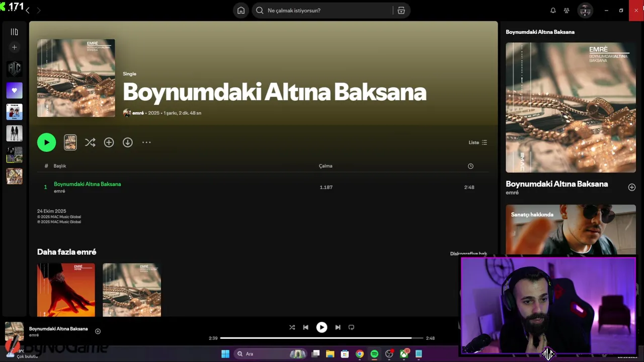Open more options three-dots menu
The image size is (644, 362).
coord(146,142)
